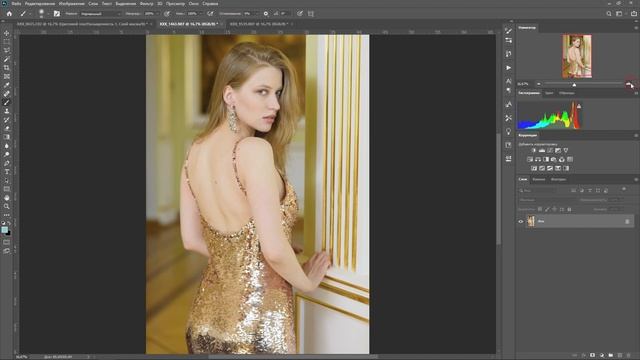Select the Crop tool

click(7, 68)
